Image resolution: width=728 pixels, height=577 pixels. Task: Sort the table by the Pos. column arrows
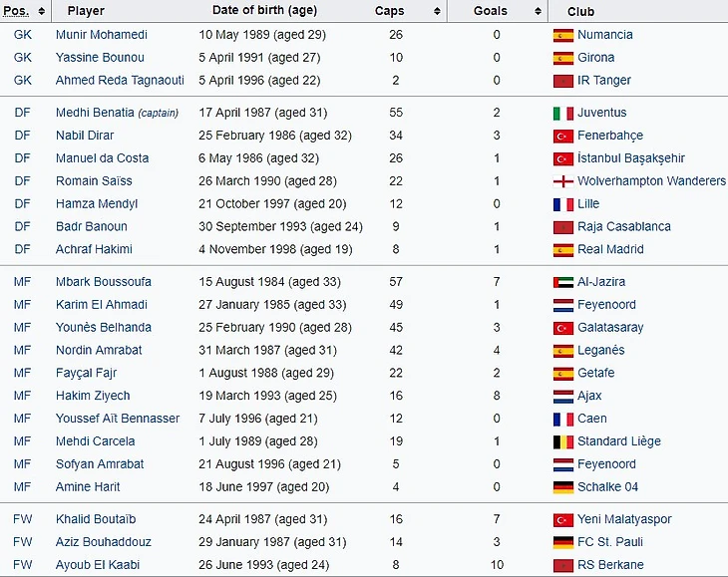(x=41, y=11)
